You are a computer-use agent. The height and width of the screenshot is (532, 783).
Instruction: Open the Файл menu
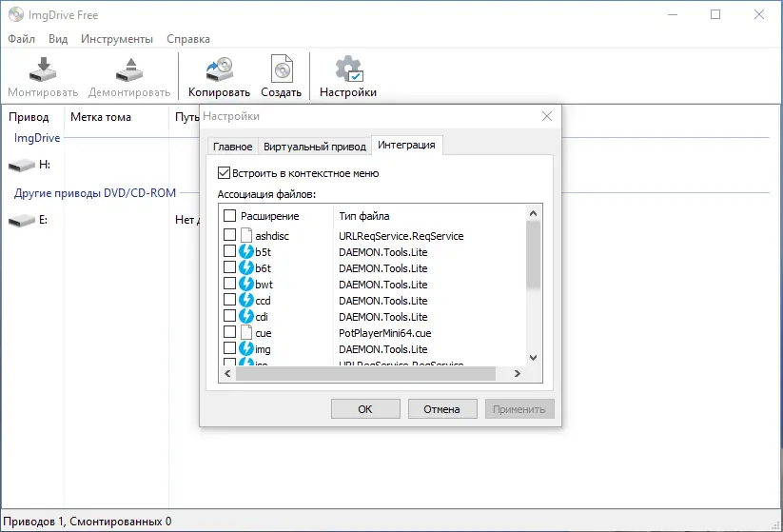pyautogui.click(x=22, y=39)
